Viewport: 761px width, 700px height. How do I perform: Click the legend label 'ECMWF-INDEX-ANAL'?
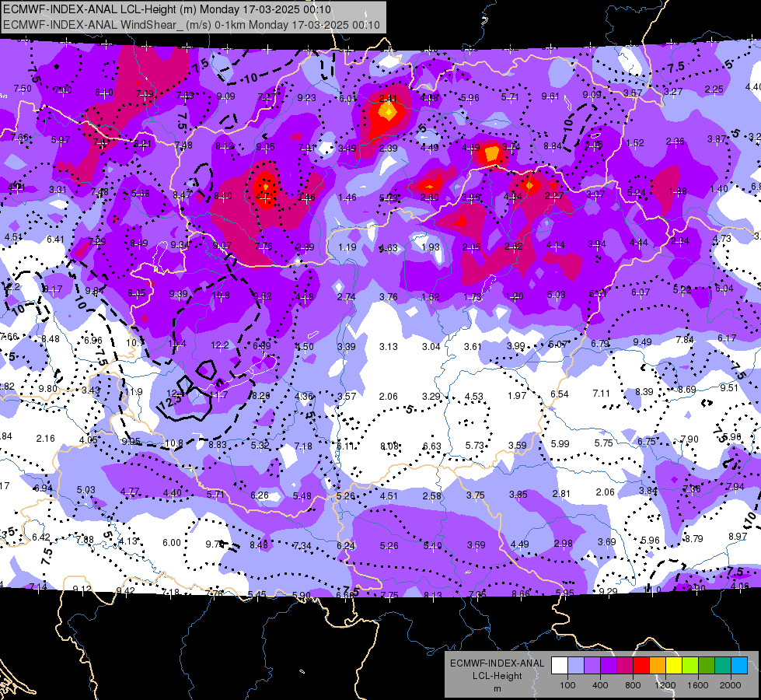pos(497,663)
